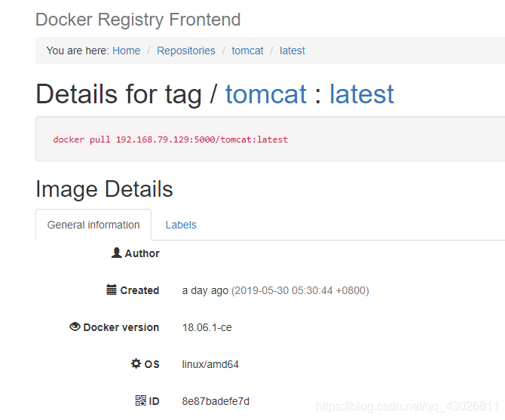Click the docker pull command text
Viewport: 505px width, 420px height.
click(x=170, y=139)
